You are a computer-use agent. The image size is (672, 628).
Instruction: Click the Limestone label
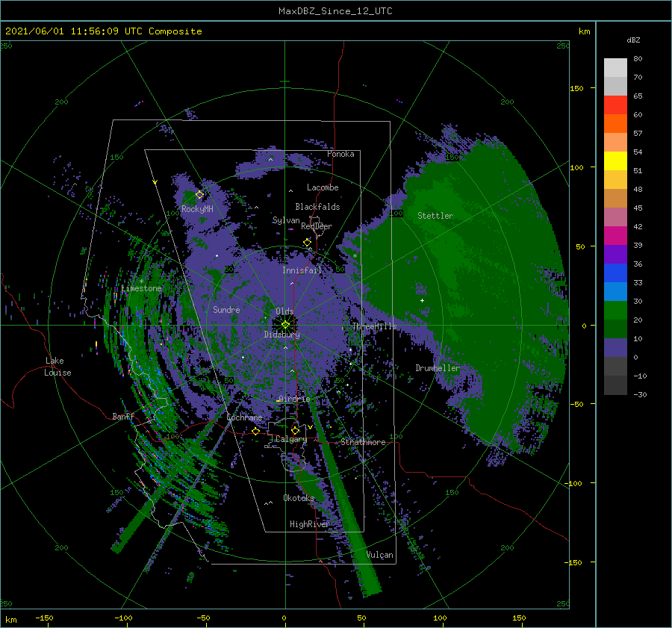(141, 288)
